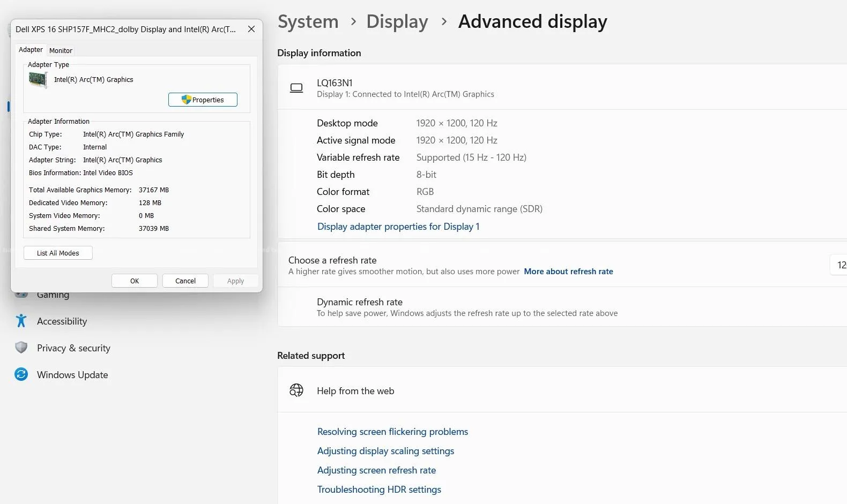The image size is (847, 504).
Task: Open the refresh rate dropdown
Action: [x=838, y=265]
